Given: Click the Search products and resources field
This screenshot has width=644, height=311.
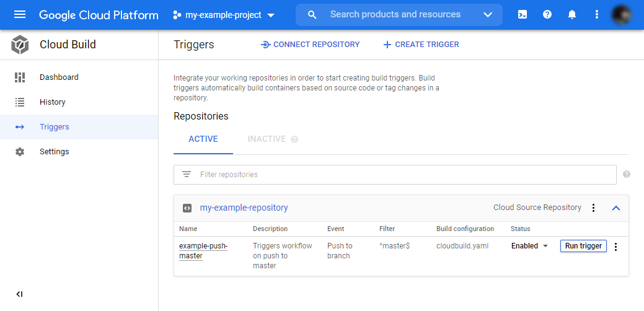Looking at the screenshot, I should (395, 14).
